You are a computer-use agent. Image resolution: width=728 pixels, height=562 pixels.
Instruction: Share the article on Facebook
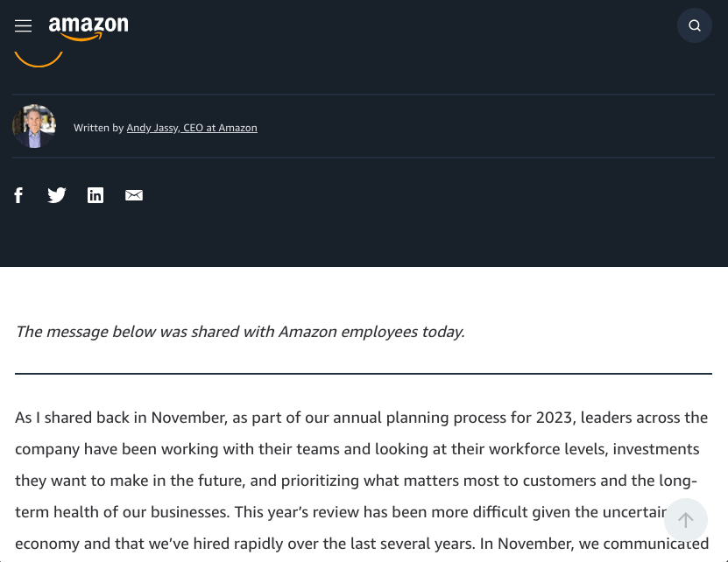[18, 195]
